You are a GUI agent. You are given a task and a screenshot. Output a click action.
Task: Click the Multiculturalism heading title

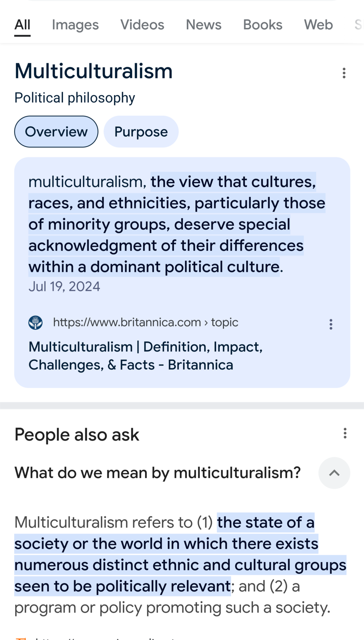tap(93, 71)
